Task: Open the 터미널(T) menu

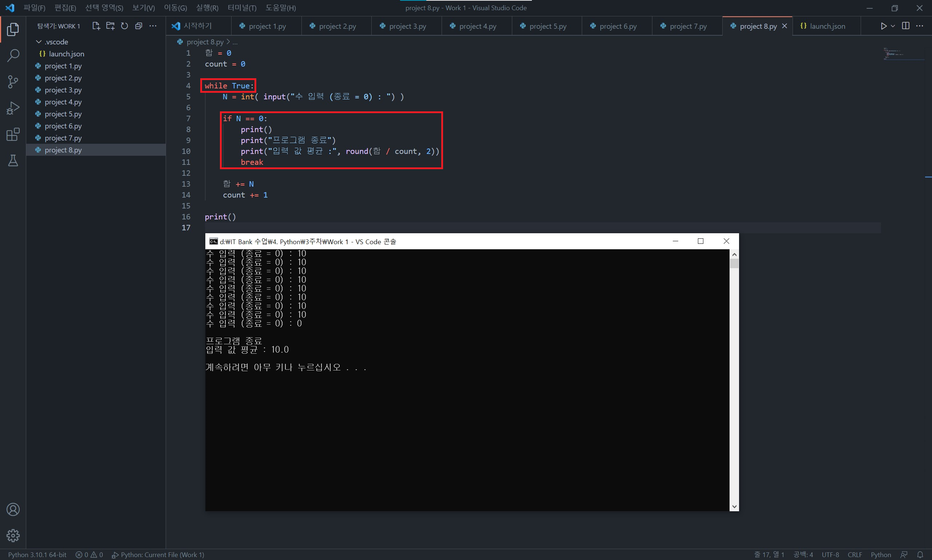Action: point(242,8)
